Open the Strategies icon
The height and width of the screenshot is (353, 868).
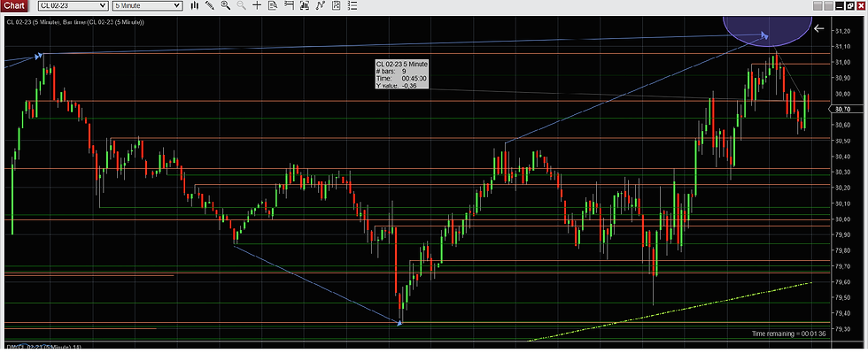336,5
